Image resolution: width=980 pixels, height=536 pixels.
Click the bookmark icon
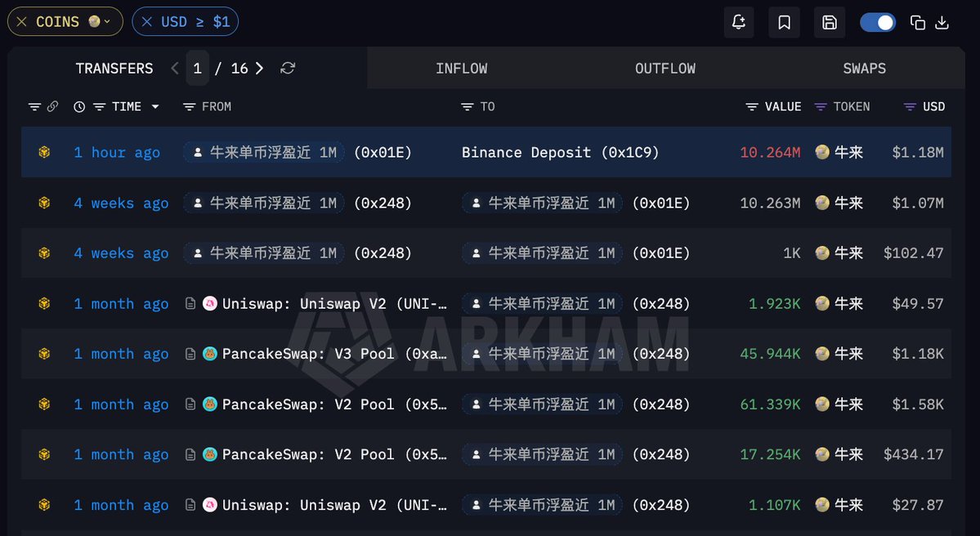click(785, 23)
